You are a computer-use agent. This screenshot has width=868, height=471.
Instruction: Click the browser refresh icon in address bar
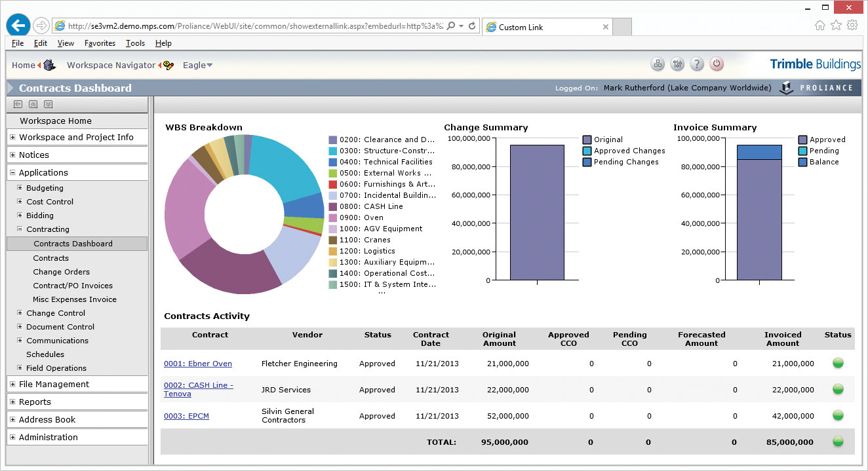472,26
